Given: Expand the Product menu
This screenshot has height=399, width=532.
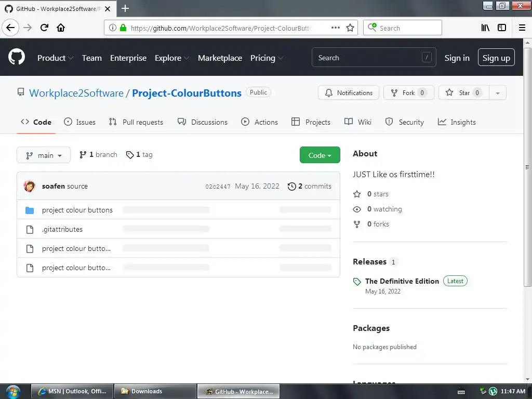Looking at the screenshot, I should click(55, 58).
